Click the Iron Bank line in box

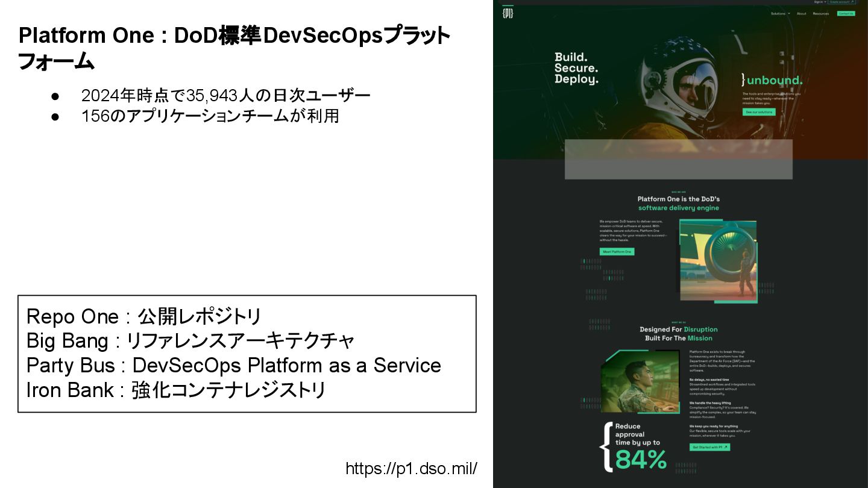[176, 390]
